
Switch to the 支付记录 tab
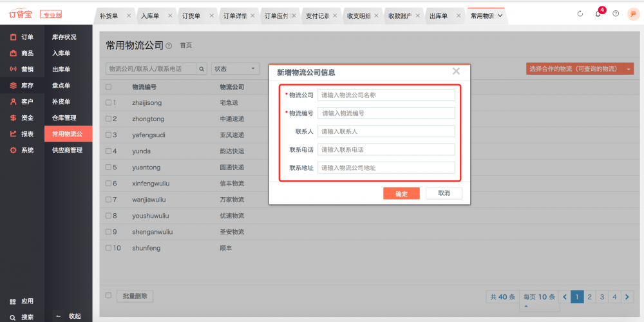coord(318,15)
